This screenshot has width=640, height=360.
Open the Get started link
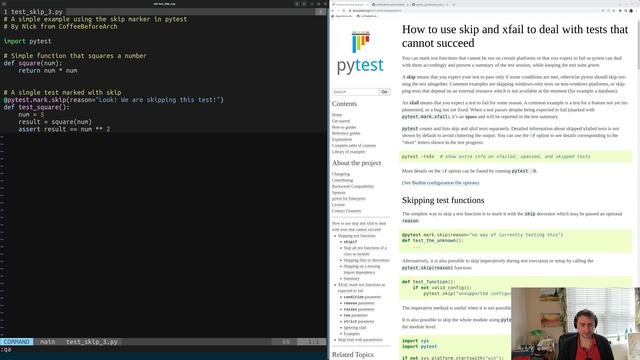341,121
